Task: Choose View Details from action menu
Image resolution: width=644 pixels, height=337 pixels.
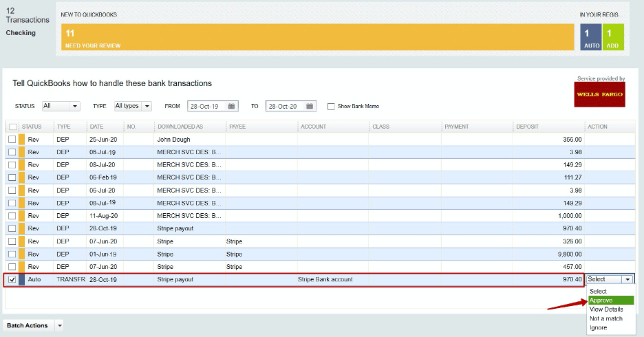Action: (x=606, y=309)
